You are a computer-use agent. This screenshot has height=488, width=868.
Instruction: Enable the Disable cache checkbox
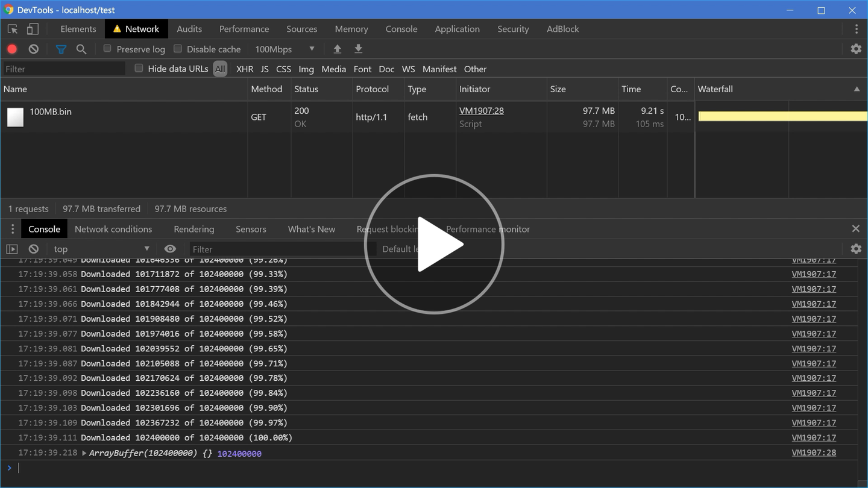178,49
